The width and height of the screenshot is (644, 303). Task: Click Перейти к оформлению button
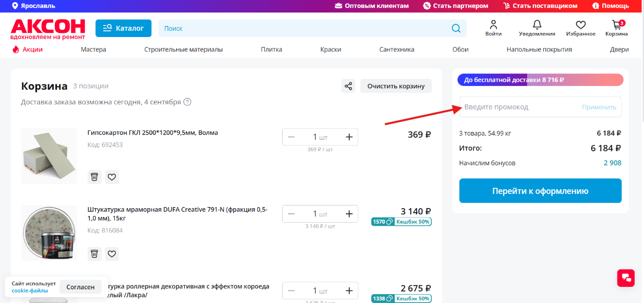540,191
